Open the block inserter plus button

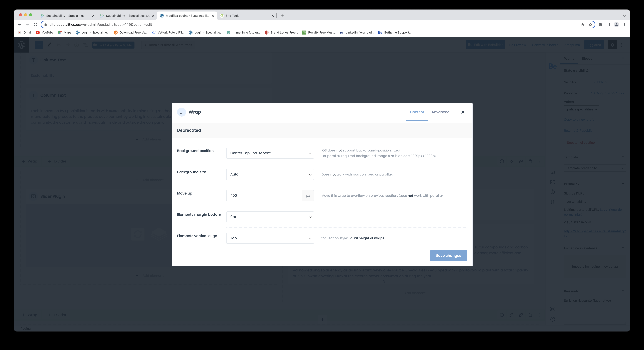(x=39, y=45)
